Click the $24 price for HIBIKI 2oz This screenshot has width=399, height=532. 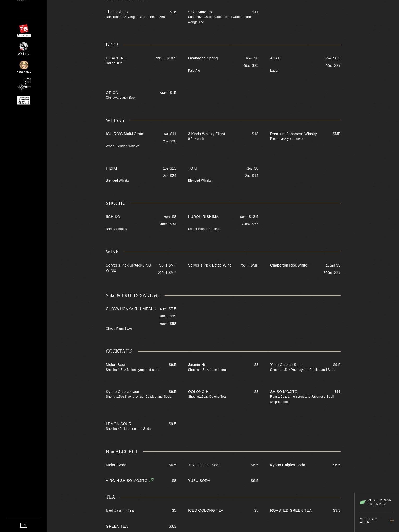pos(173,176)
